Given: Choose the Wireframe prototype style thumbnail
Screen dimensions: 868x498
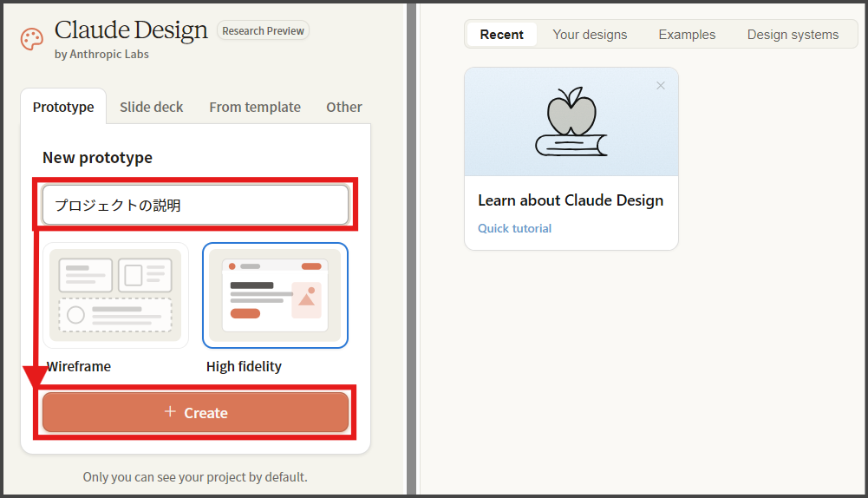Looking at the screenshot, I should click(115, 295).
